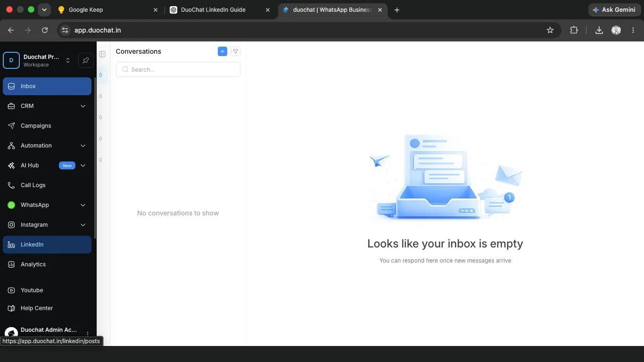Expand the WhatsApp chevron
The image size is (644, 362).
[x=83, y=205]
